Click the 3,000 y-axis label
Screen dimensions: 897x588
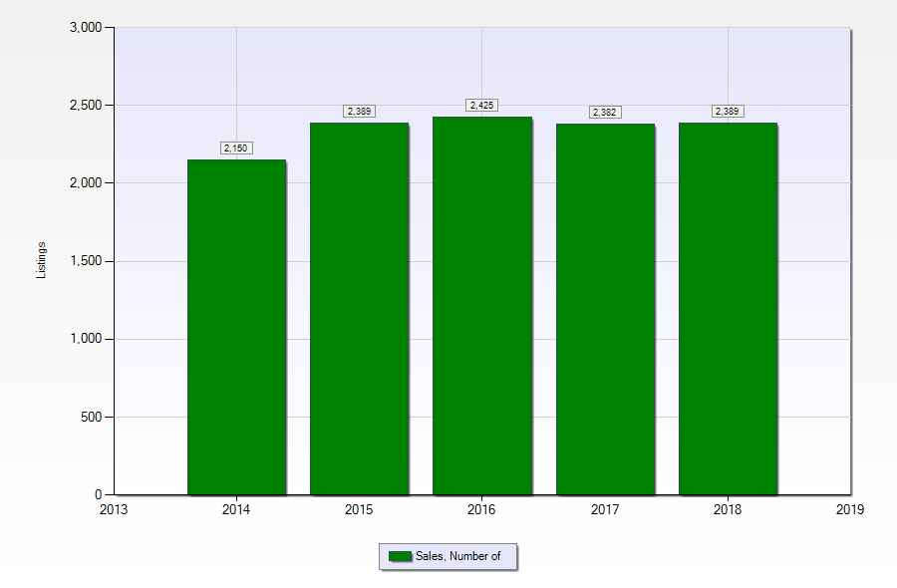coord(86,28)
